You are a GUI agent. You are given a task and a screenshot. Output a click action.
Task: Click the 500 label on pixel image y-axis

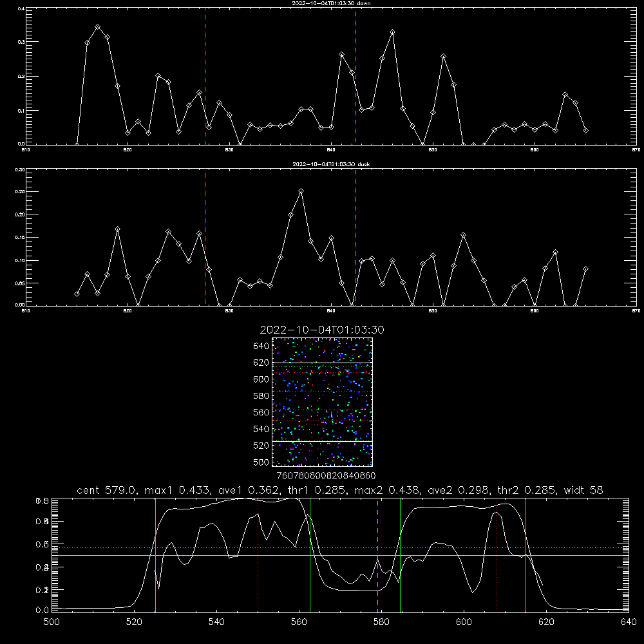[x=261, y=462]
